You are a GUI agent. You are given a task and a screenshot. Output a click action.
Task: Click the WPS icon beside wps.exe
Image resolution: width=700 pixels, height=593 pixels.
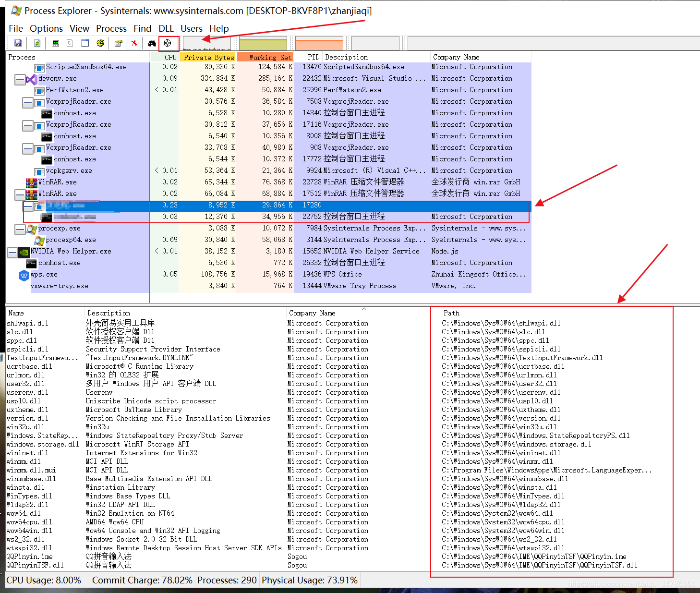pos(24,275)
